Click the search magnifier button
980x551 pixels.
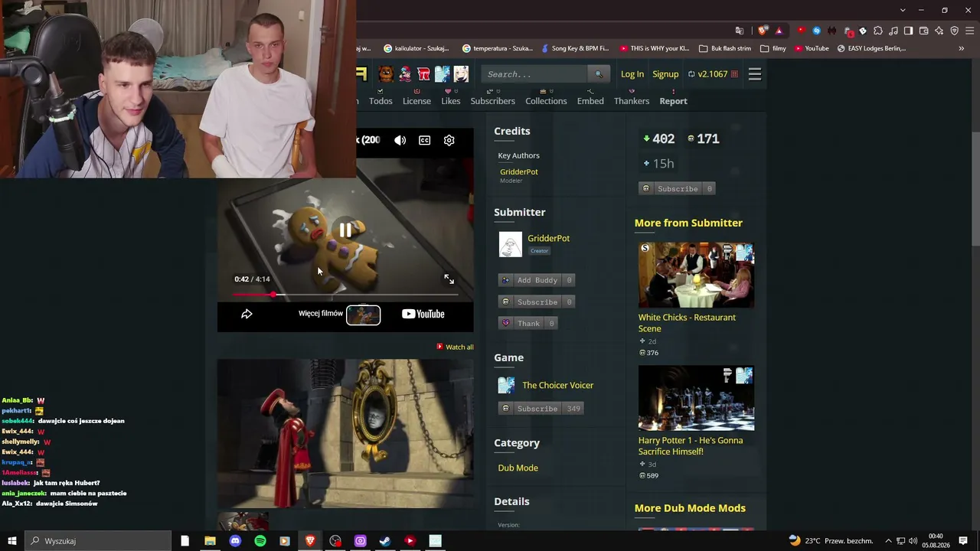[x=599, y=74]
